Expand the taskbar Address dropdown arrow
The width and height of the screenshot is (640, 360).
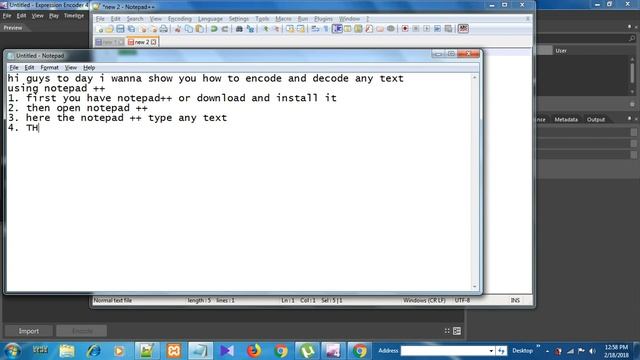point(491,351)
